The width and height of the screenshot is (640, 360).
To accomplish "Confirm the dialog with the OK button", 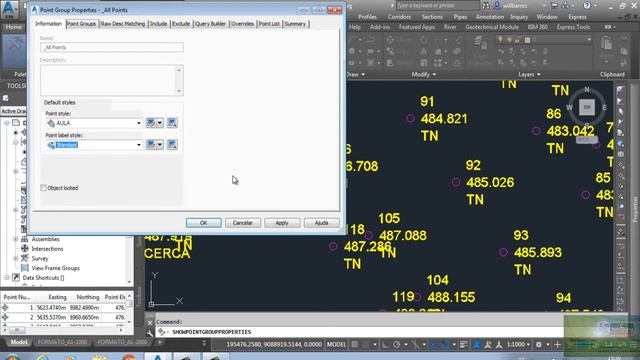I will pos(204,223).
